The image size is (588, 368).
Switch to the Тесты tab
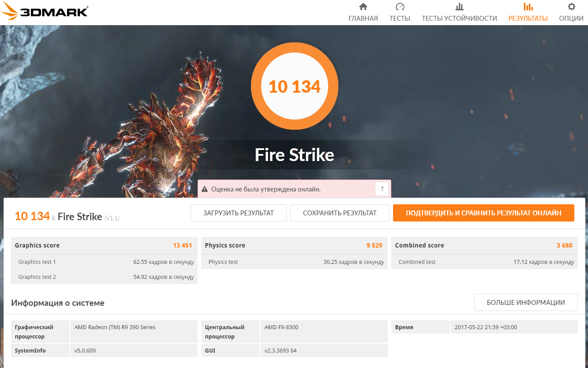[400, 18]
